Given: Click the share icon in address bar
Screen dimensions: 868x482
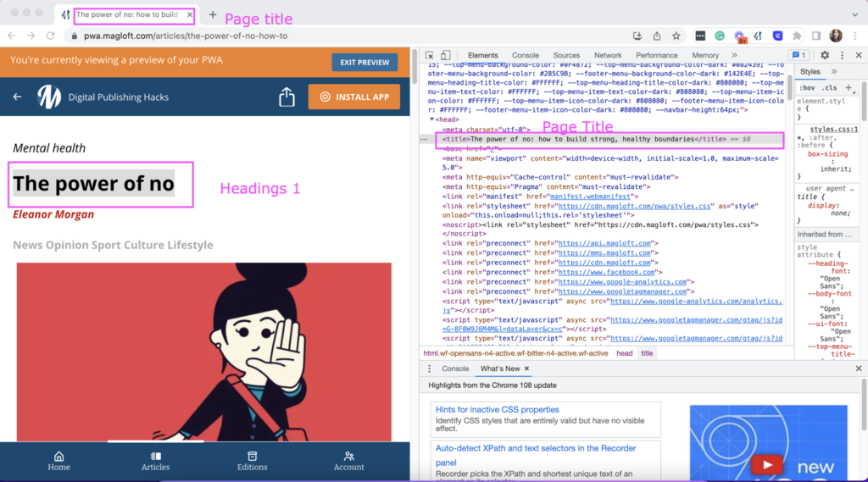Looking at the screenshot, I should [657, 36].
